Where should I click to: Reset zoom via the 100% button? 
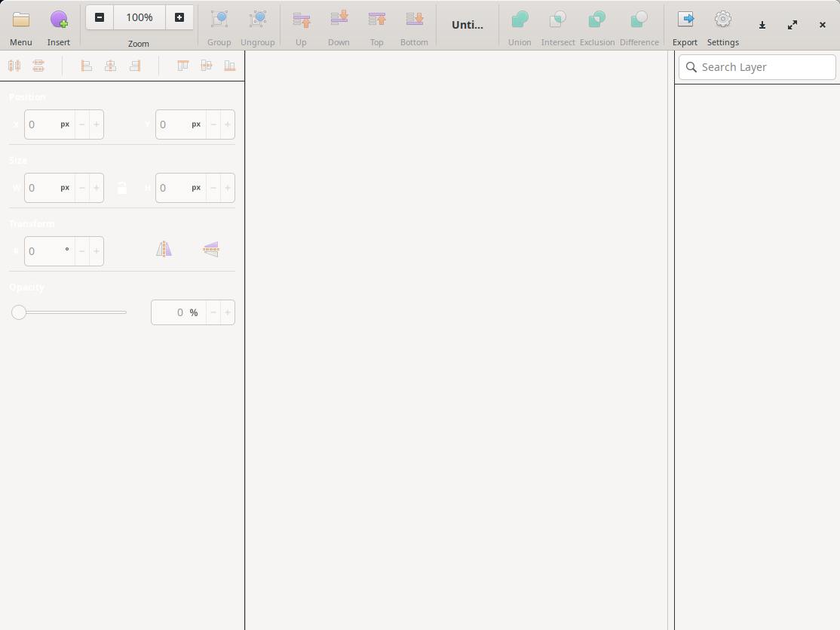[x=139, y=17]
